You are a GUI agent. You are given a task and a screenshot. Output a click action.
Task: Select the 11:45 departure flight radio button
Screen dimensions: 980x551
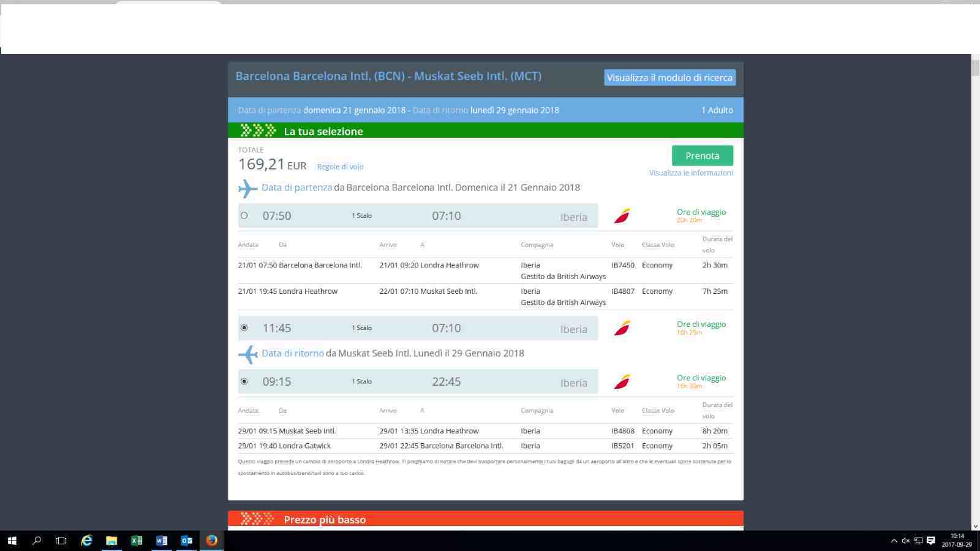click(244, 328)
